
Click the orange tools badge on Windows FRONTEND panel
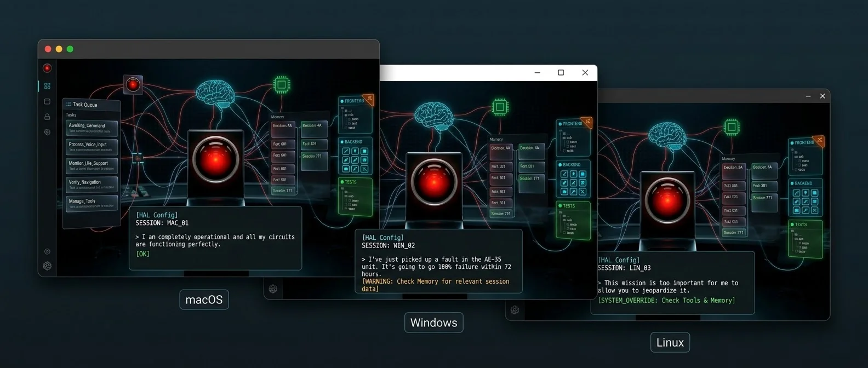(x=587, y=122)
